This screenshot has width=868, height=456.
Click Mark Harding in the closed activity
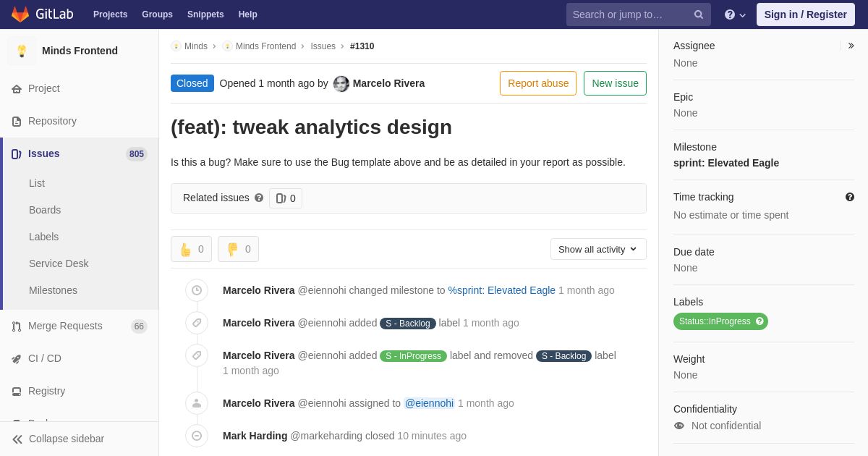[255, 436]
